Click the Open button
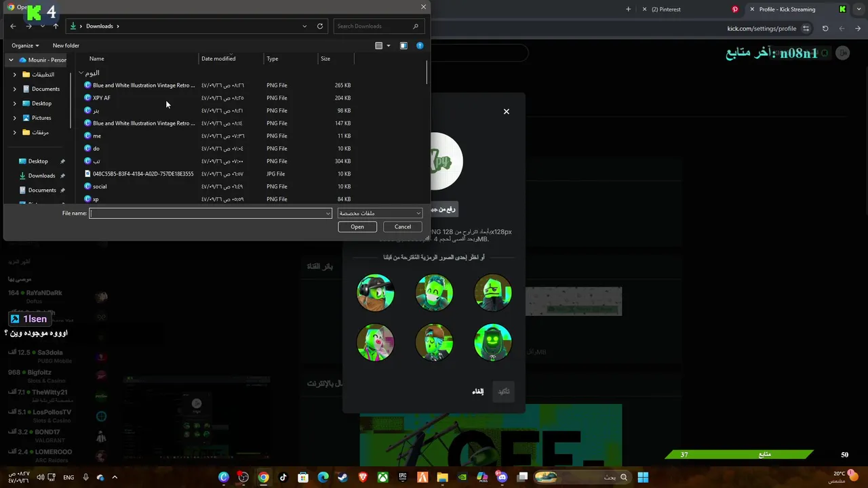 click(357, 227)
